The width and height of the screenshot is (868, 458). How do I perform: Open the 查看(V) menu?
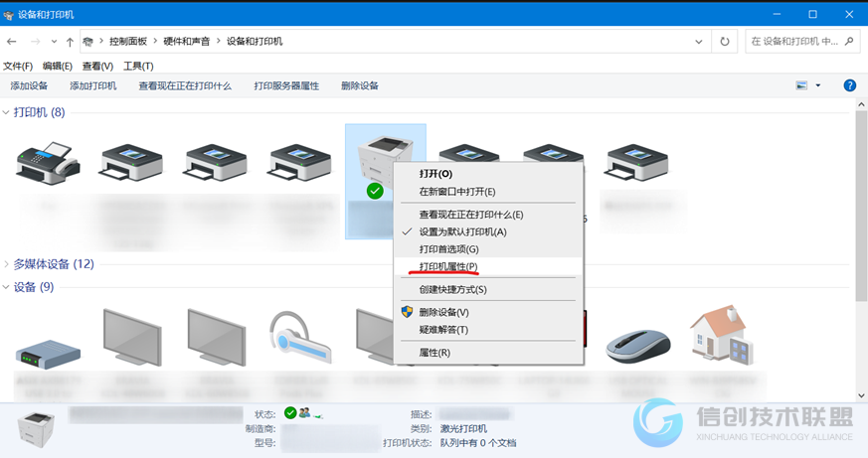(98, 67)
